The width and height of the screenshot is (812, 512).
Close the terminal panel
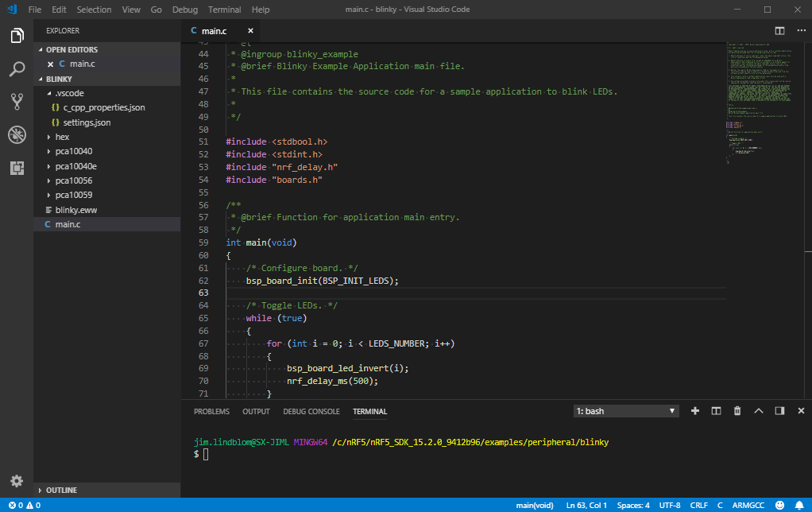tap(801, 411)
